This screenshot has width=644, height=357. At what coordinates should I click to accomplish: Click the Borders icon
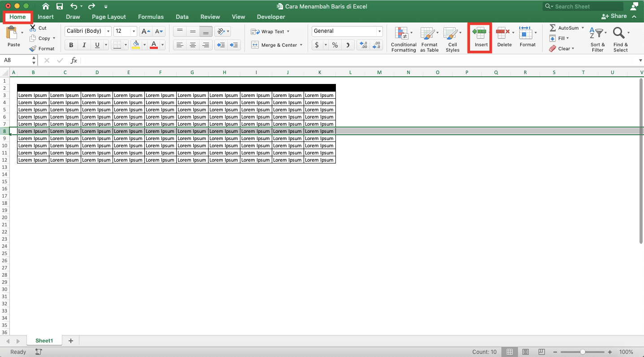117,45
